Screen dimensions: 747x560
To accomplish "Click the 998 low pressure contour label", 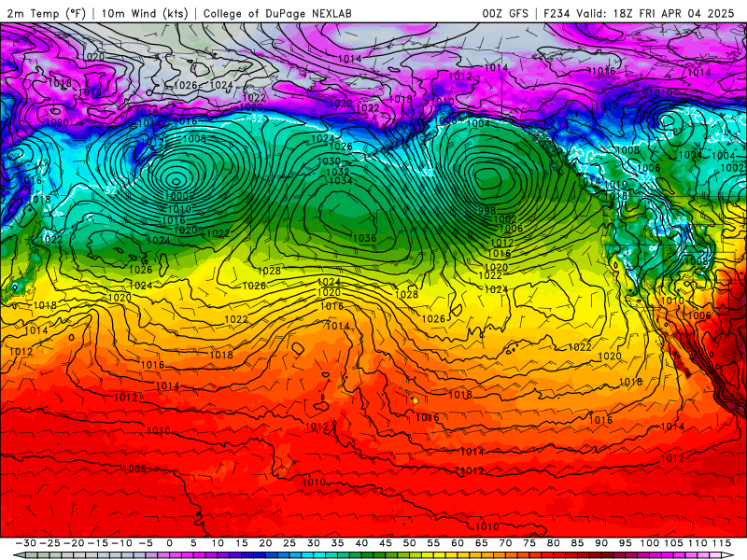I will (x=486, y=210).
